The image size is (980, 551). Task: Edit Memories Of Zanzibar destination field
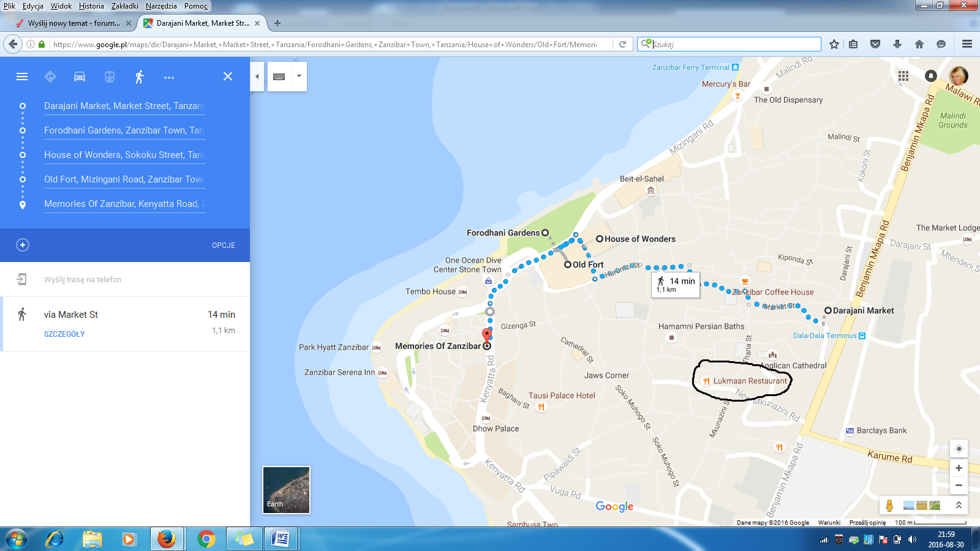point(124,204)
